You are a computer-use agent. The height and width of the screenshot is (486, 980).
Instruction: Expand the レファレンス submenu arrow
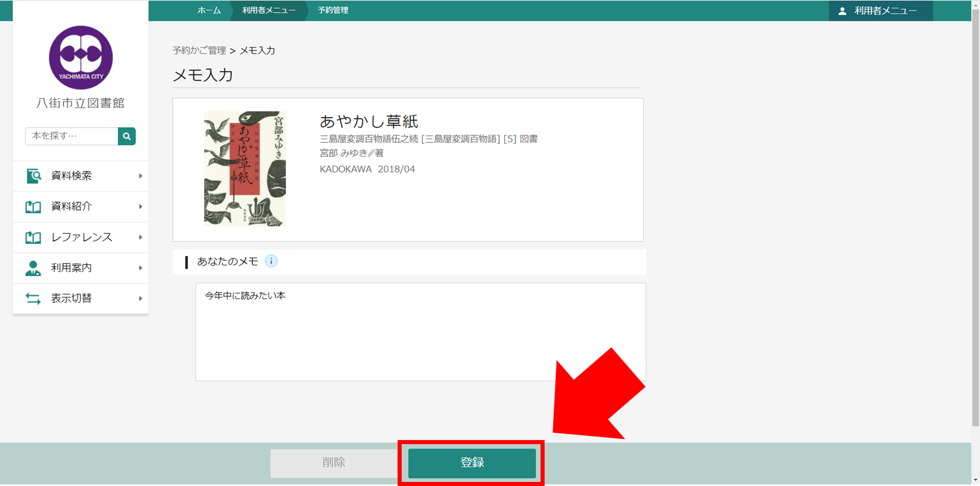point(140,237)
